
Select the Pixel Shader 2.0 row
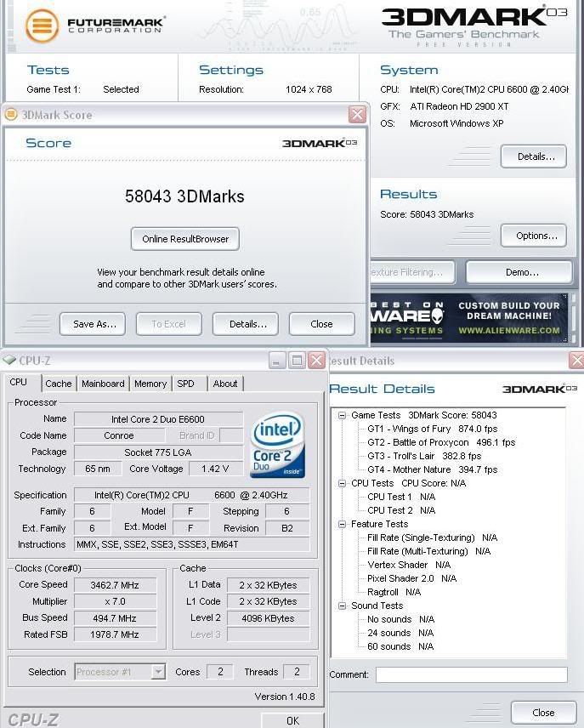(x=411, y=578)
